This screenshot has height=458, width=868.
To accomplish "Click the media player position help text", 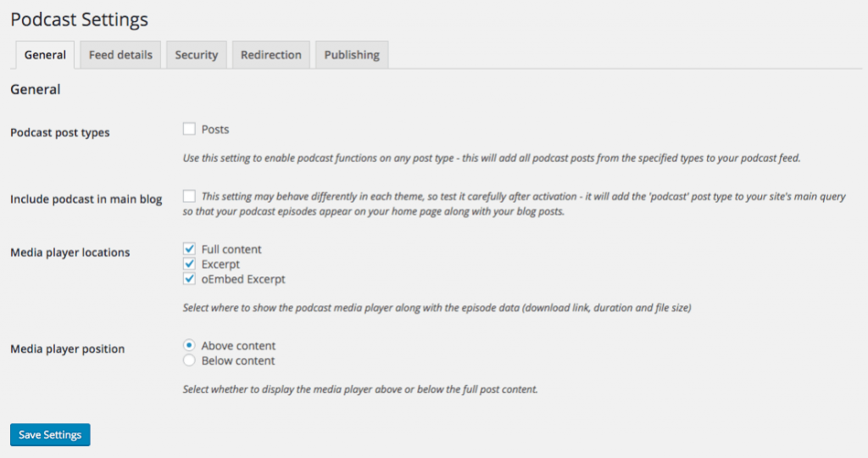I will tap(361, 390).
